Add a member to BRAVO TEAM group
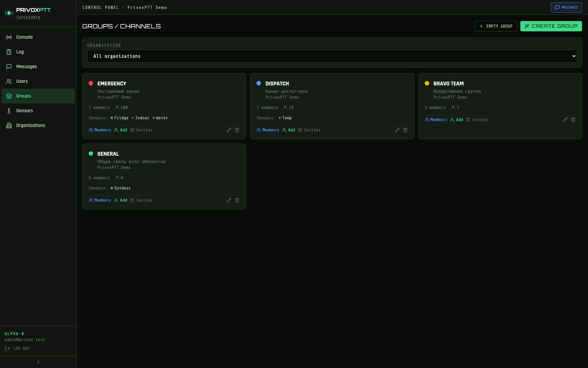 (x=457, y=120)
